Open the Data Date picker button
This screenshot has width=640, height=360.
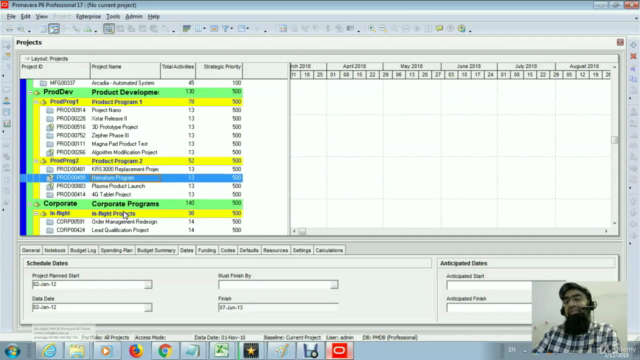coord(148,307)
